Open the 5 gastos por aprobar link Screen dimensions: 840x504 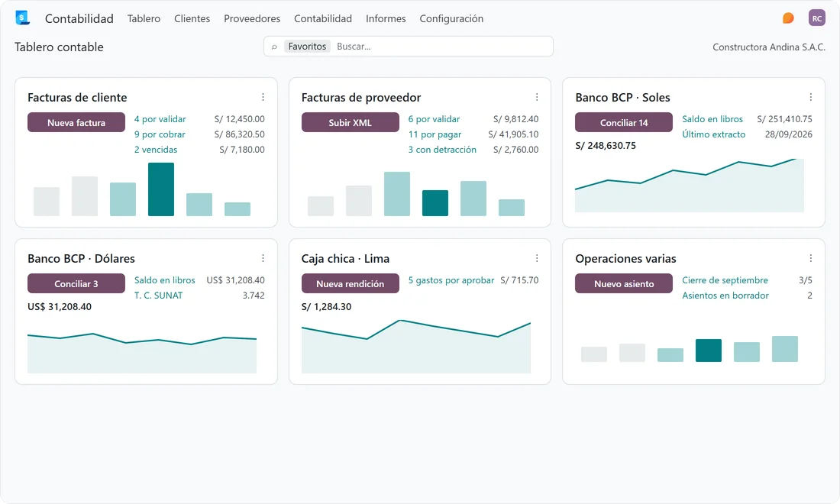tap(451, 280)
